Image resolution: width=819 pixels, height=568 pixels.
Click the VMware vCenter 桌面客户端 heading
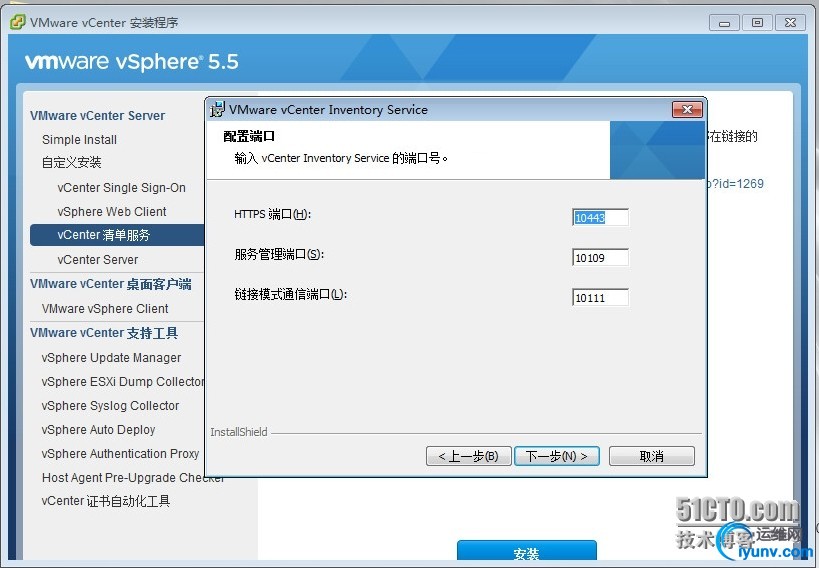click(x=111, y=284)
